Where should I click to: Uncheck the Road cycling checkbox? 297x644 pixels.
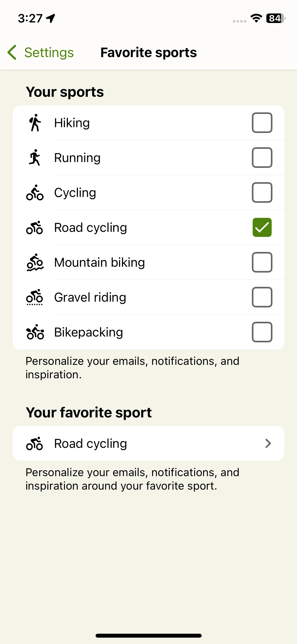[x=262, y=227]
